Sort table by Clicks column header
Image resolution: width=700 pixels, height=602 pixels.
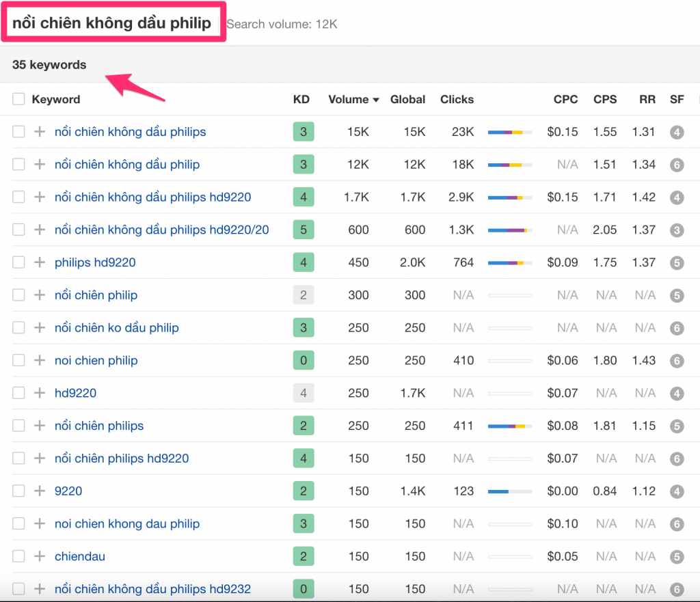[x=457, y=99]
